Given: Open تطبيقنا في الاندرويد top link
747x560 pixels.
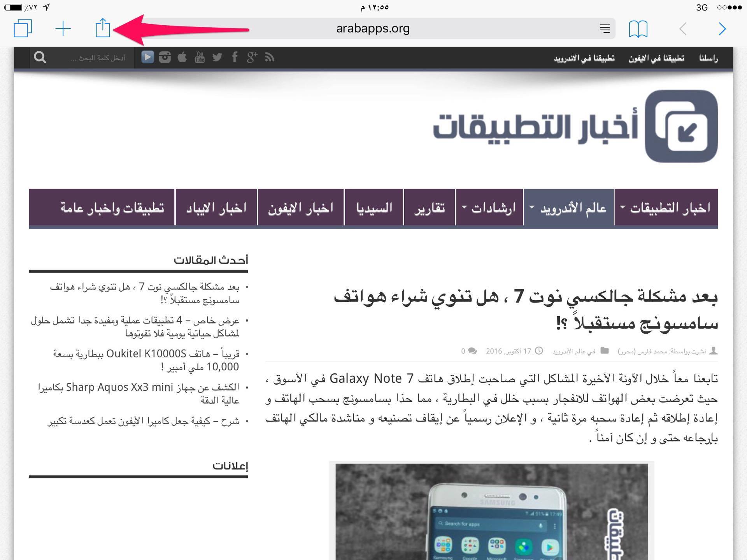Looking at the screenshot, I should pyautogui.click(x=584, y=58).
